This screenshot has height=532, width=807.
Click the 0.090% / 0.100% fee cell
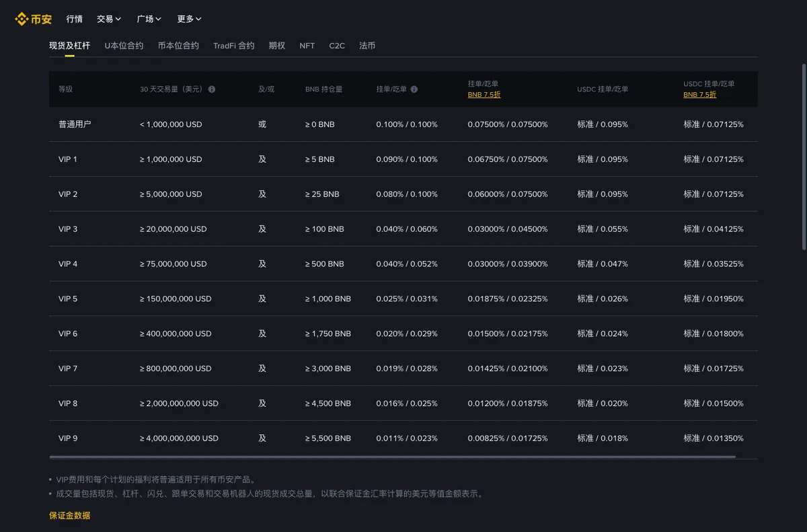coord(407,159)
